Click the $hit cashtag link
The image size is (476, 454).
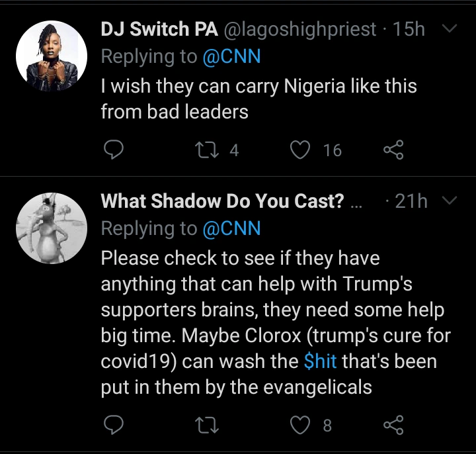[x=319, y=362]
